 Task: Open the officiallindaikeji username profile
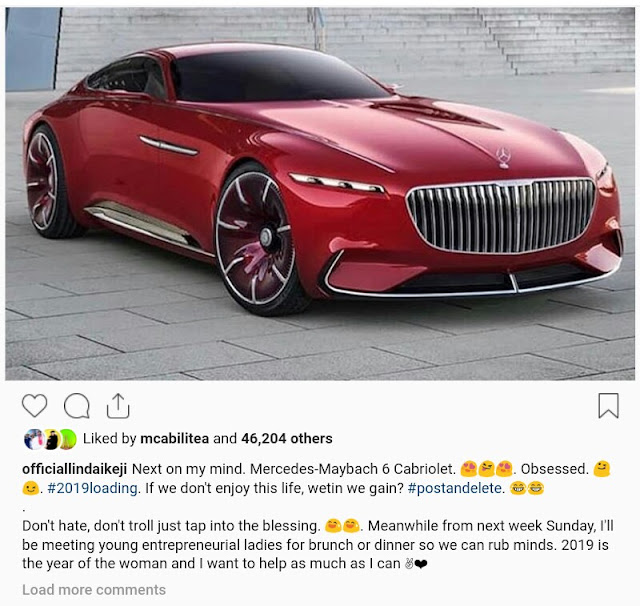coord(75,469)
